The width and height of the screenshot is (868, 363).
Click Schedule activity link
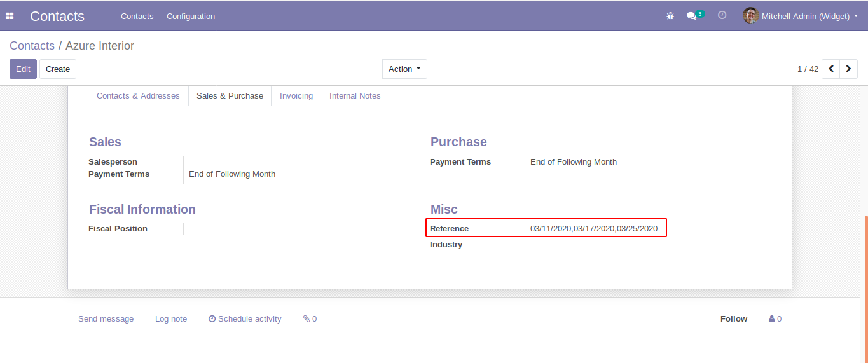(245, 319)
